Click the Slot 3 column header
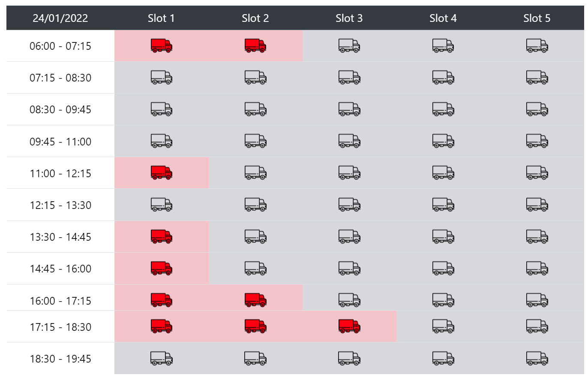The image size is (588, 378). [349, 18]
